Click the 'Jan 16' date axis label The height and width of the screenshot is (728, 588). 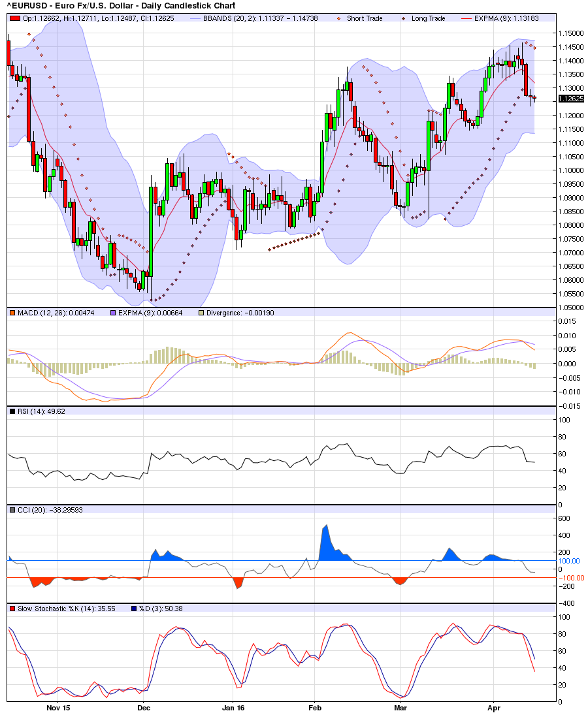233,708
